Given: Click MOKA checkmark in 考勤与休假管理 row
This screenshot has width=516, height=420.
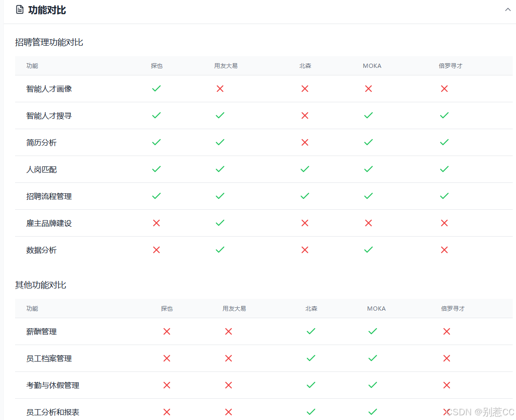Looking at the screenshot, I should point(373,385).
